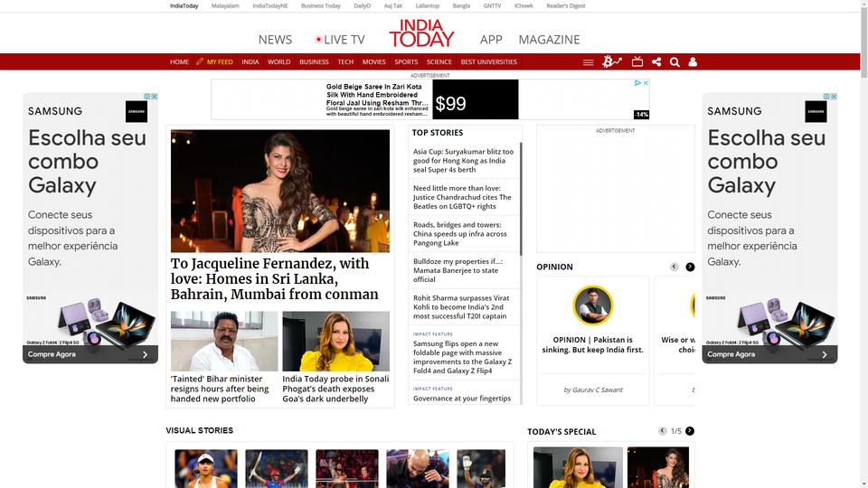Select TECH in navigation bar
This screenshot has height=488, width=868.
pos(345,62)
